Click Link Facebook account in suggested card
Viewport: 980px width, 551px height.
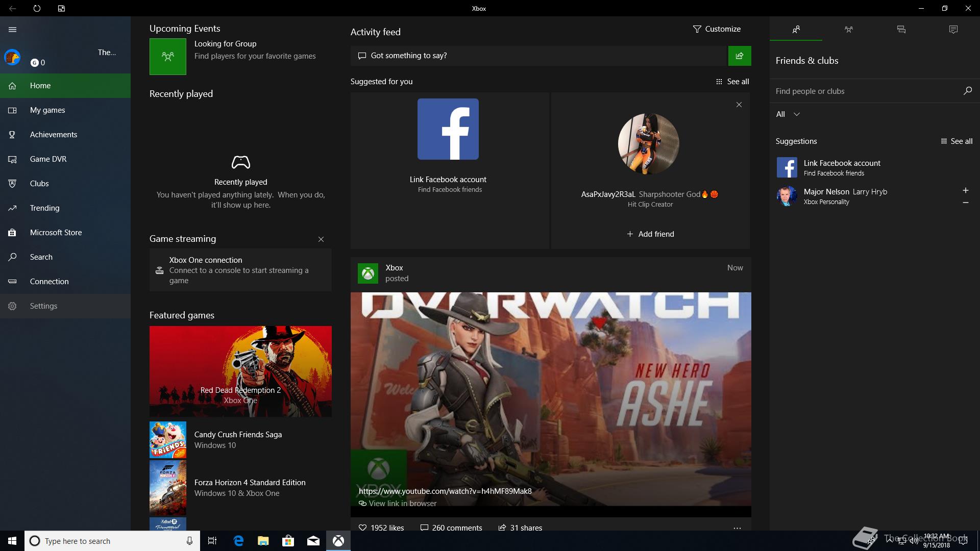[x=448, y=180]
